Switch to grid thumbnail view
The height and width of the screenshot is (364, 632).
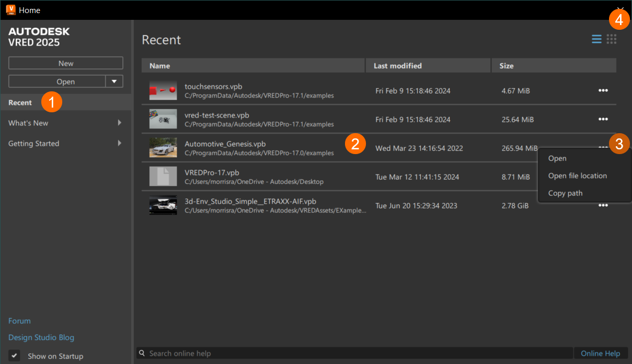click(x=612, y=39)
